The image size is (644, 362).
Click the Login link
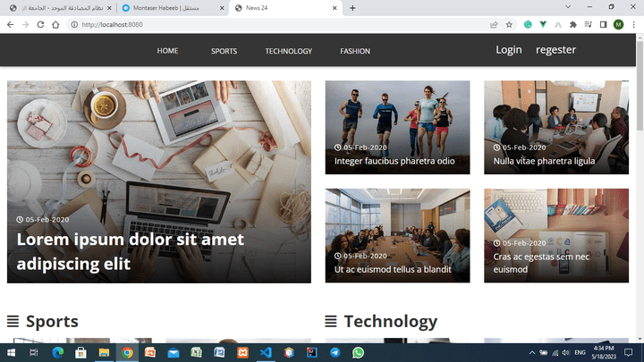508,50
